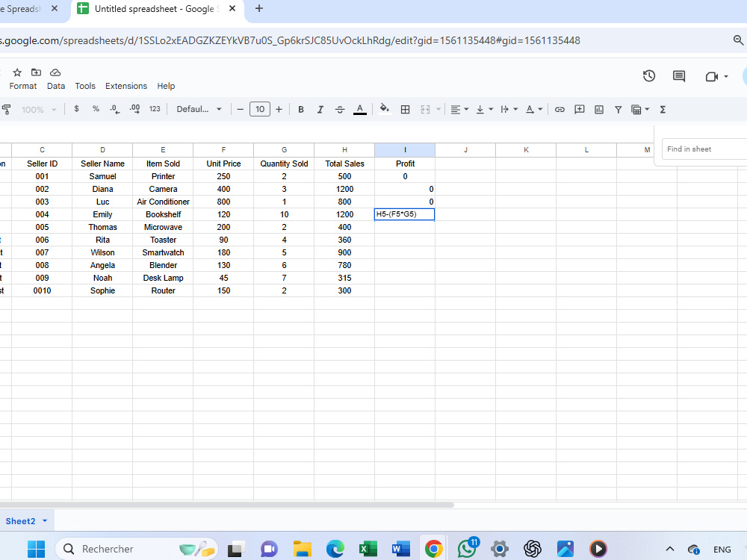Open the borders tool
Image resolution: width=747 pixels, height=560 pixels.
coord(405,110)
